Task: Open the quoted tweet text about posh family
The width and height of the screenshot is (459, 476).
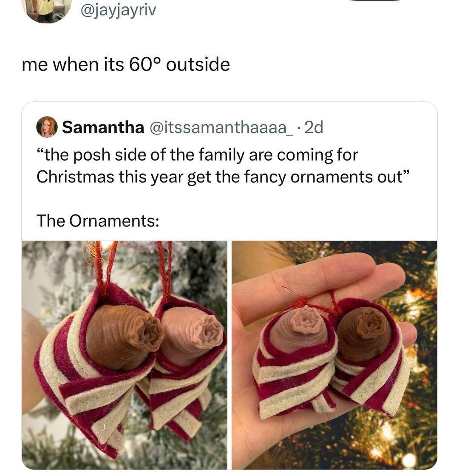Action: (x=223, y=166)
